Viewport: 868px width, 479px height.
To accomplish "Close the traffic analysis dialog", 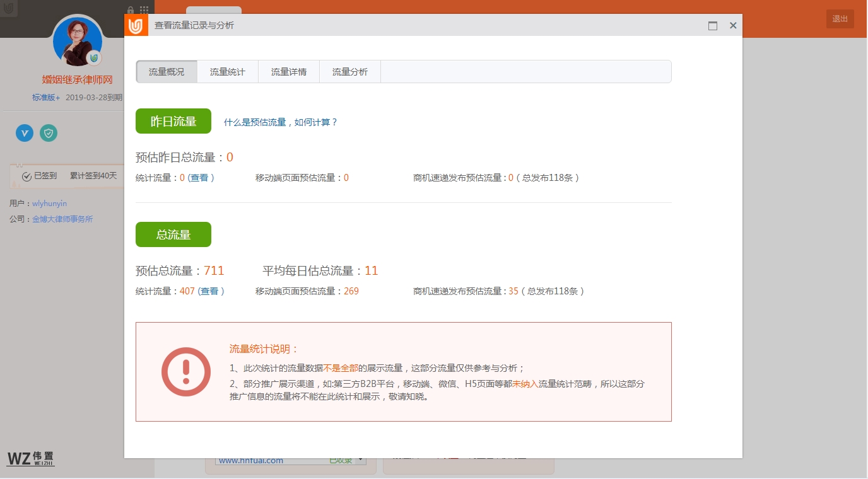I will 733,26.
